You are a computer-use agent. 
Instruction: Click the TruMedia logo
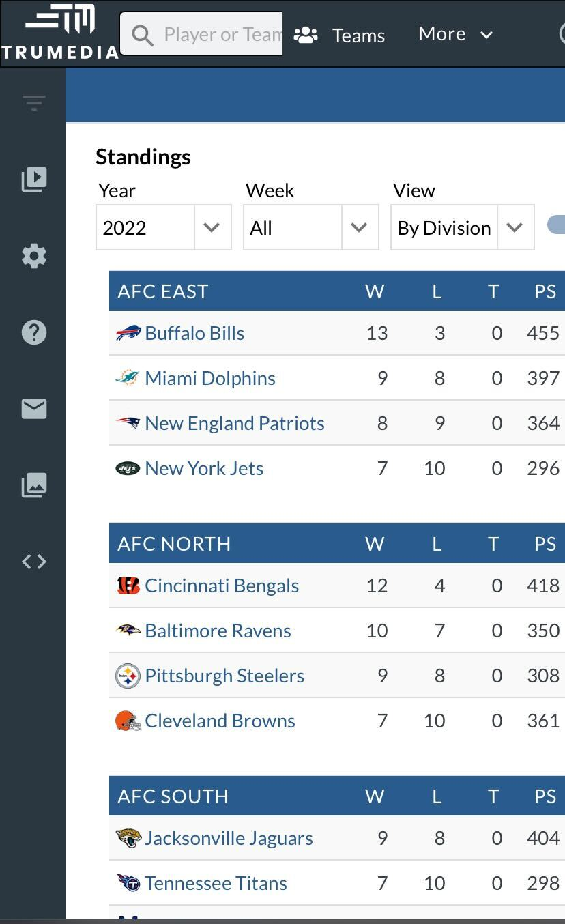(60, 33)
